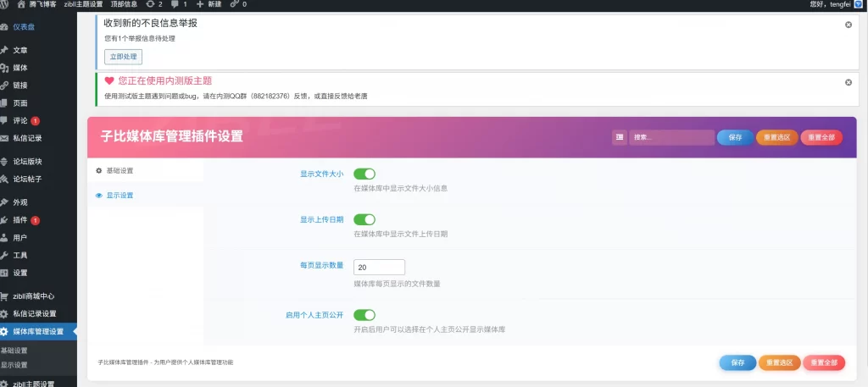Image resolution: width=868 pixels, height=387 pixels.
Task: Click the 立即处理 button
Action: coord(124,57)
